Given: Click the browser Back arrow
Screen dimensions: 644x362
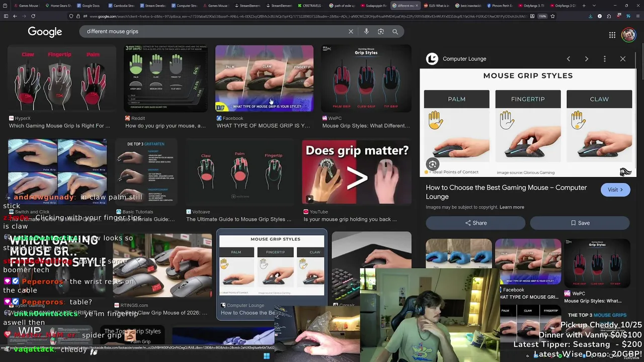Looking at the screenshot, I should click(15, 16).
